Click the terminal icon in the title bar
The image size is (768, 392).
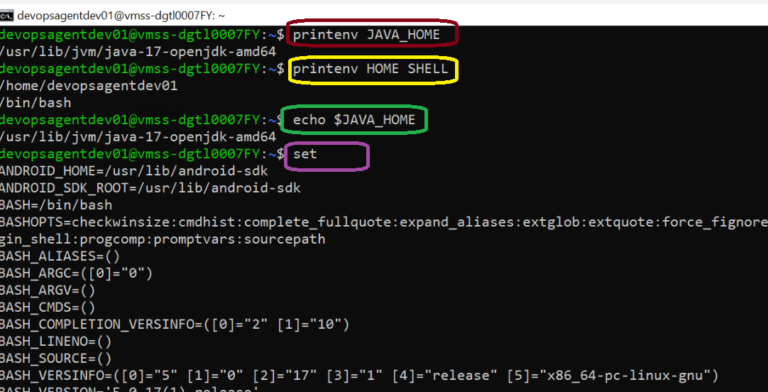(6, 16)
